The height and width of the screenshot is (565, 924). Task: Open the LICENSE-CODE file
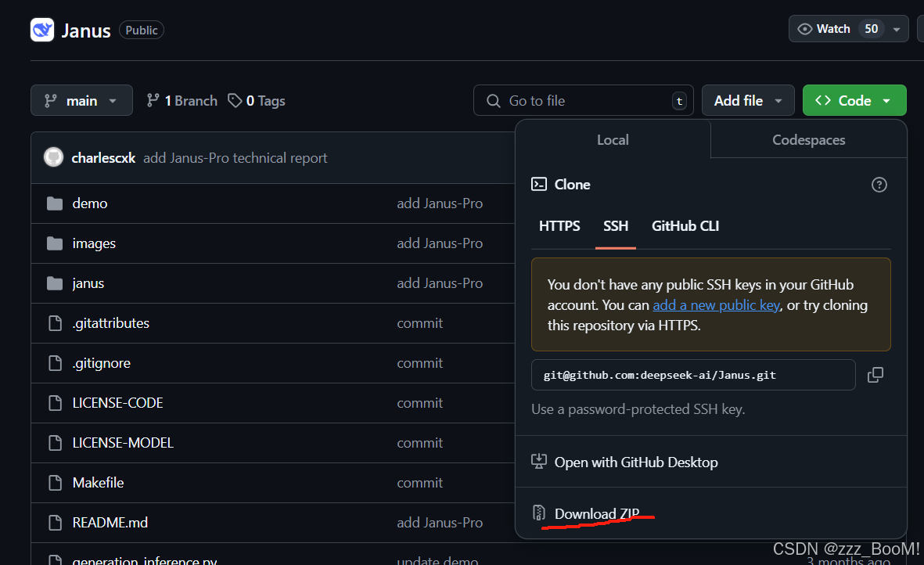pos(117,403)
